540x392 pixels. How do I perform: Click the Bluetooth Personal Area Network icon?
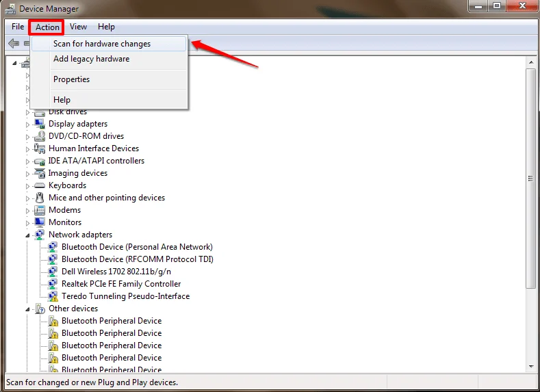53,247
